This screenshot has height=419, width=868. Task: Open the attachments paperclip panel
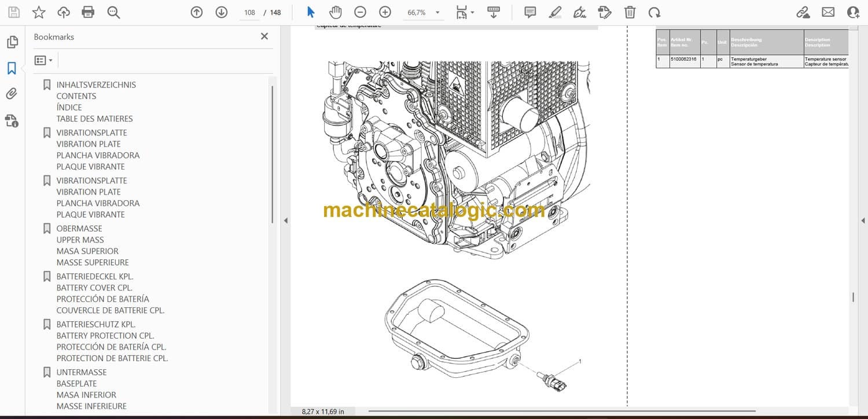12,94
